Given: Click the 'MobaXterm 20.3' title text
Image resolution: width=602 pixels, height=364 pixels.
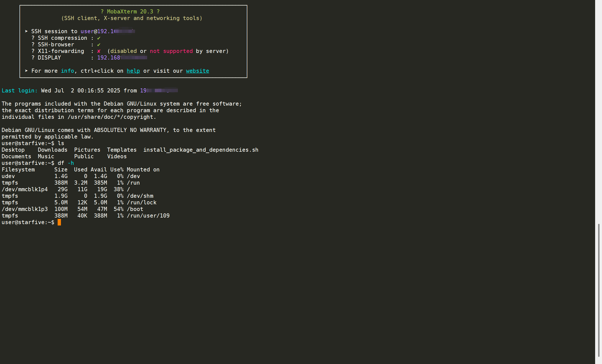Looking at the screenshot, I should [x=130, y=12].
